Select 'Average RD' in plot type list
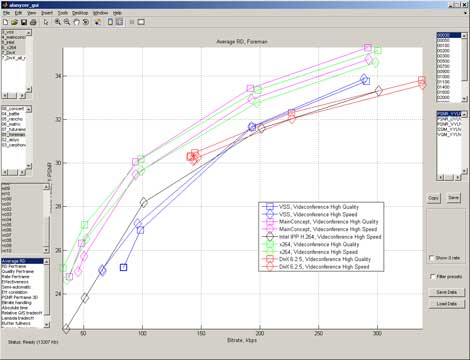470x360 pixels. (x=22, y=261)
